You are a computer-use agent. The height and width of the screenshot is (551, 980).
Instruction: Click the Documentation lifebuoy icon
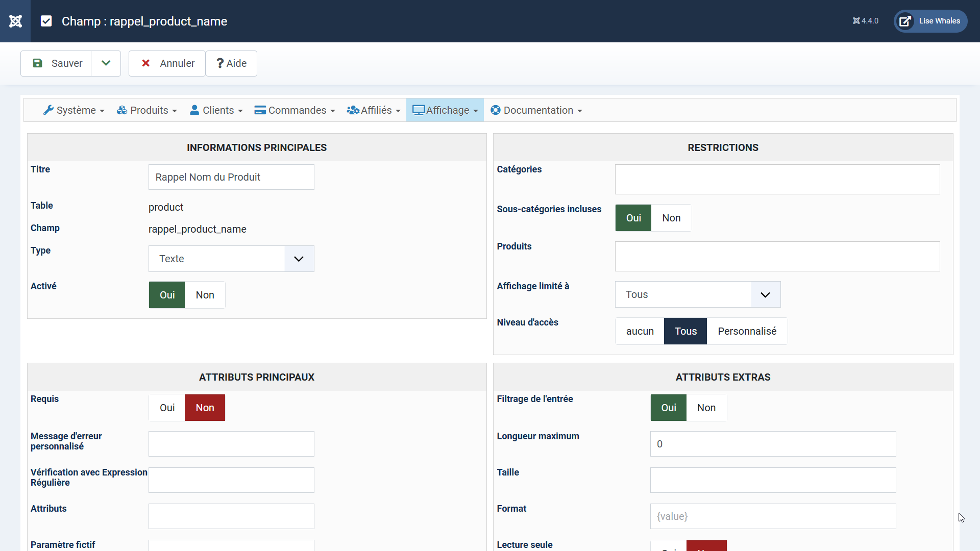point(496,110)
